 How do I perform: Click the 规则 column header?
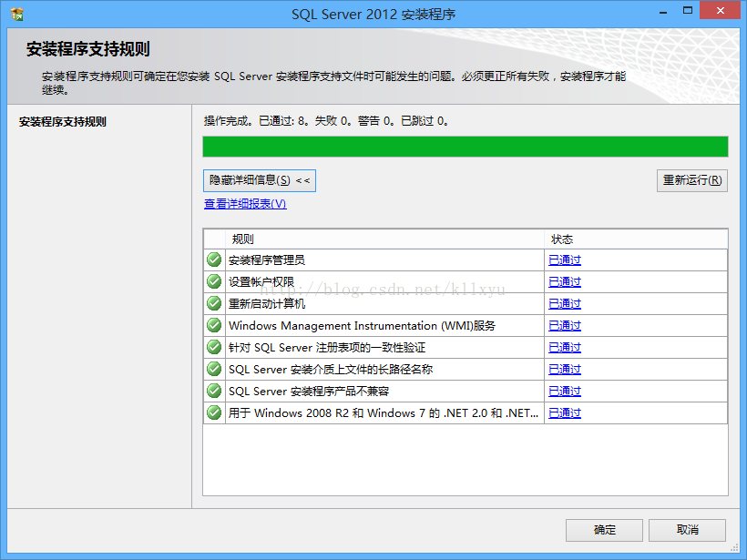click(384, 239)
